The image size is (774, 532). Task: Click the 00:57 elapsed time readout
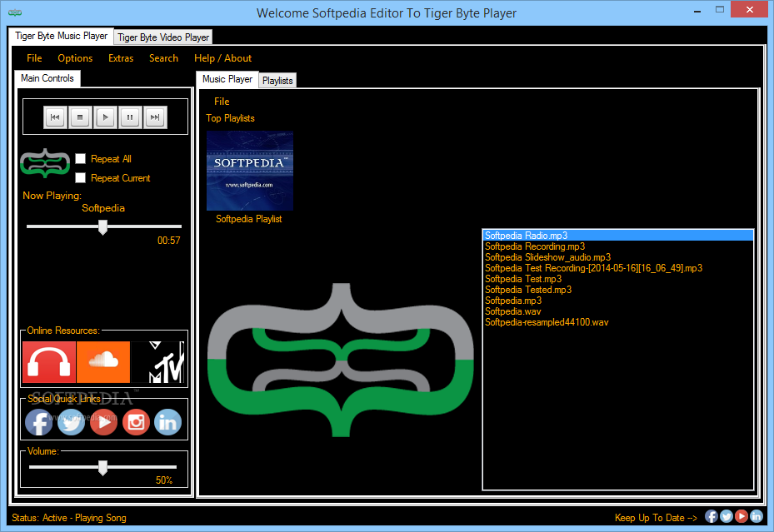pos(169,241)
